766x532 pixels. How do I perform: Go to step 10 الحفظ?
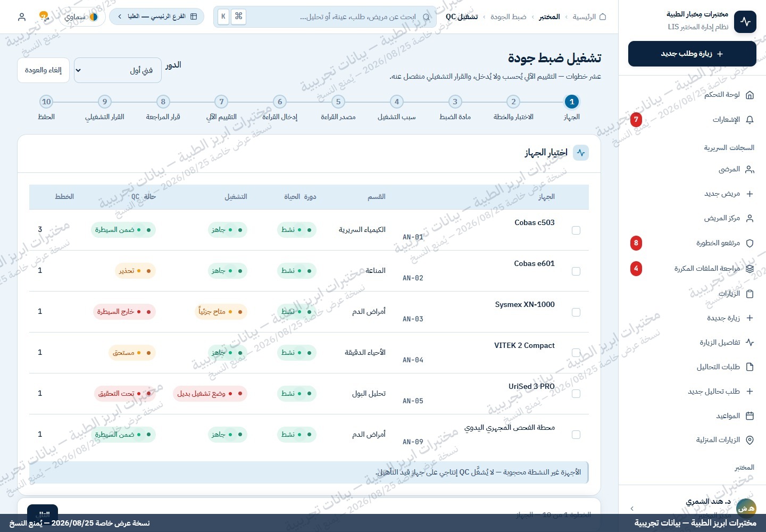coord(46,107)
